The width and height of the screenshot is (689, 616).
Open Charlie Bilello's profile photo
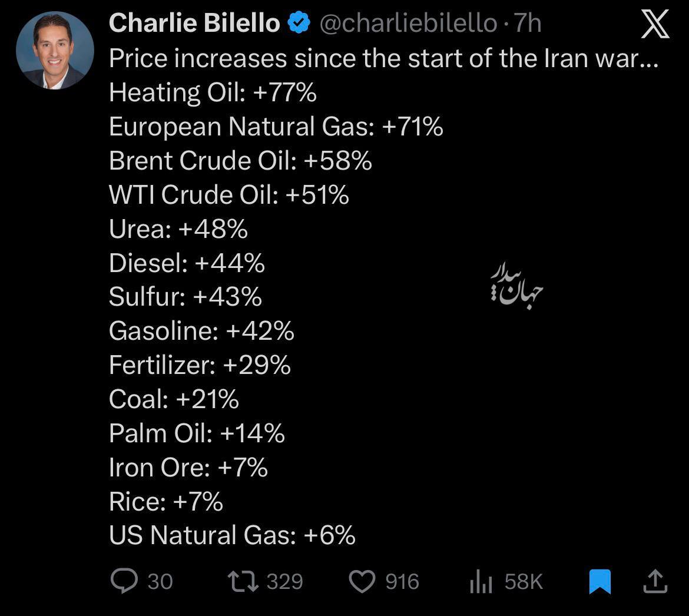tap(55, 50)
